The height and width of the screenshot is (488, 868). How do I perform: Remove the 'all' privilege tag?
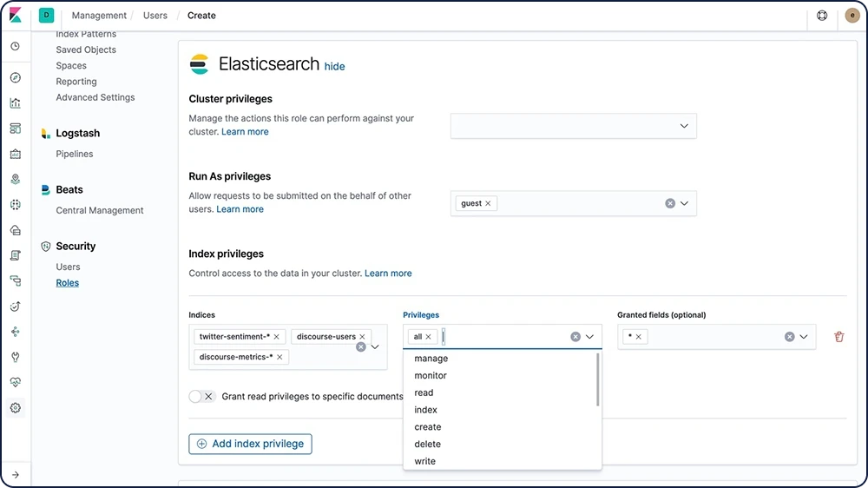[428, 336]
